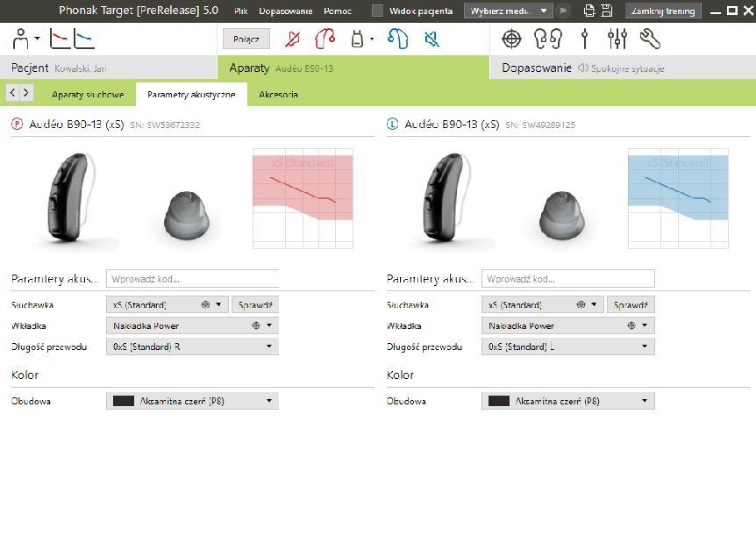Image resolution: width=756 pixels, height=550 pixels.
Task: Open right ear Długość przewodu dropdown
Action: point(192,346)
